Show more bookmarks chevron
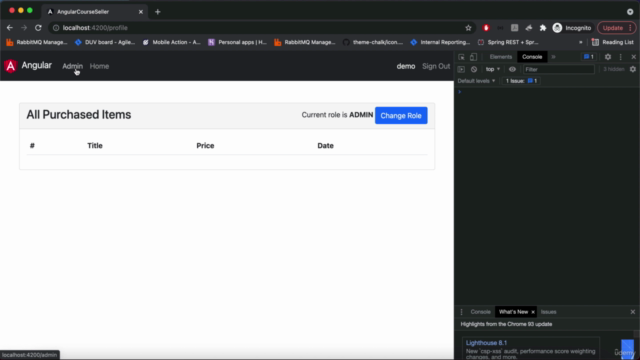The image size is (640, 360). pyautogui.click(x=580, y=42)
